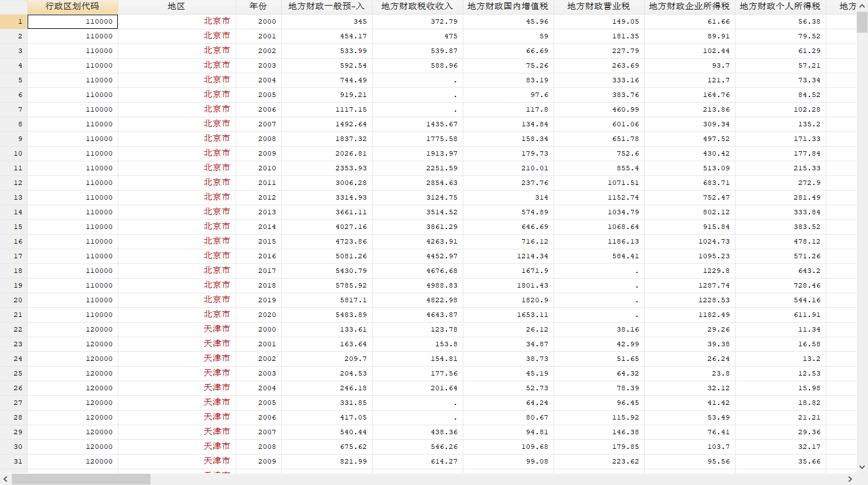The width and height of the screenshot is (868, 485).
Task: Click the 110000 code cell in row 1
Action: (x=73, y=21)
